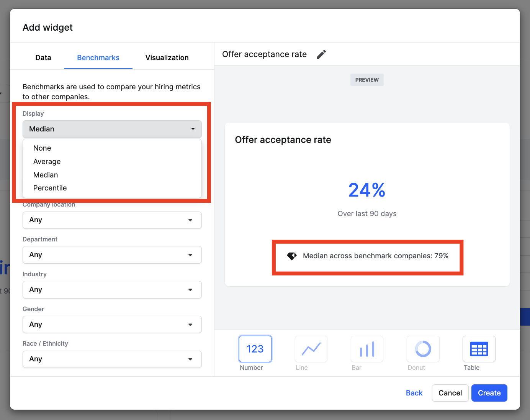
Task: Open the Department dropdown
Action: point(112,255)
